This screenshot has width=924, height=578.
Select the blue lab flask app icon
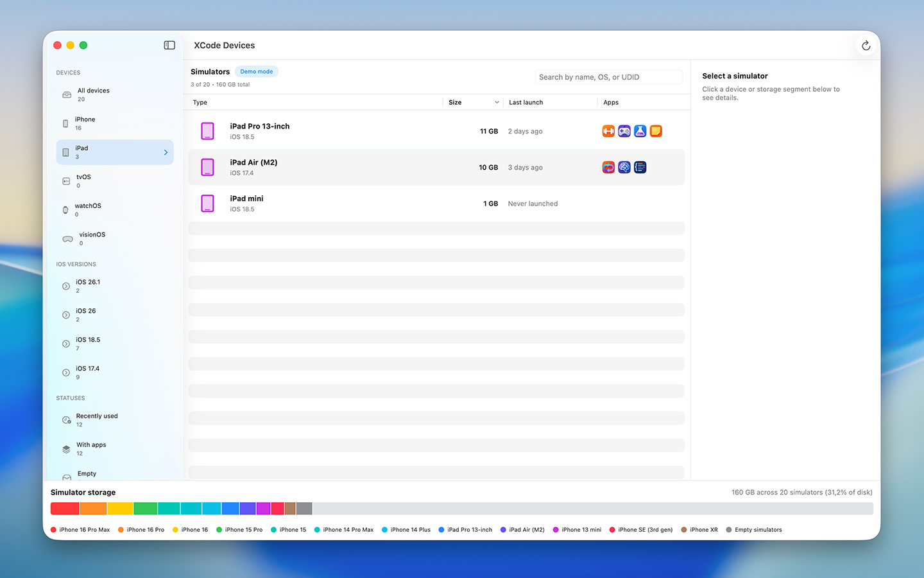[640, 130]
